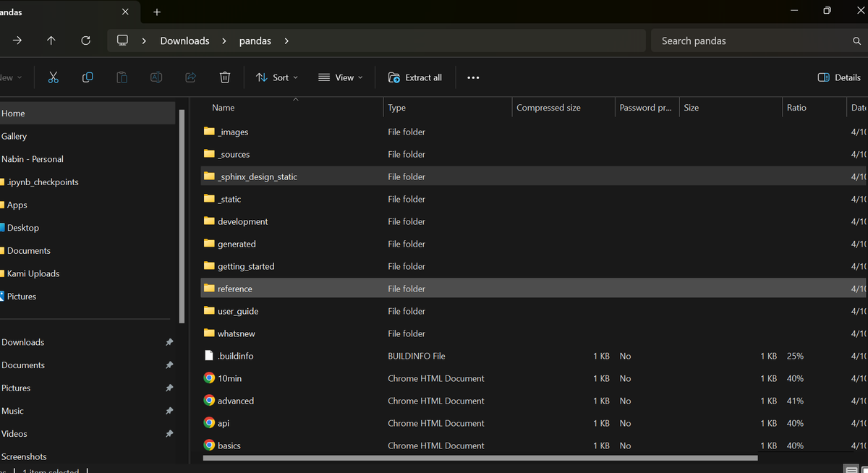Select the reference folder
The width and height of the screenshot is (868, 473).
click(x=534, y=289)
